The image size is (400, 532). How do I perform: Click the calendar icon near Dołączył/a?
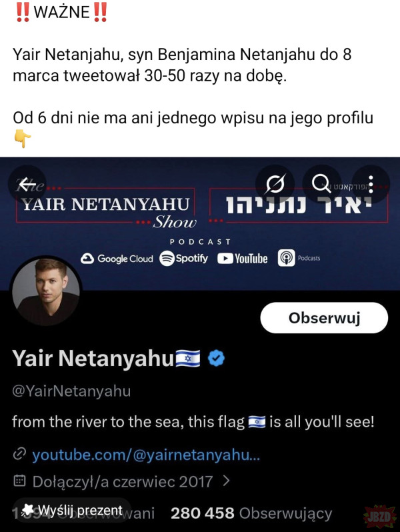19,481
